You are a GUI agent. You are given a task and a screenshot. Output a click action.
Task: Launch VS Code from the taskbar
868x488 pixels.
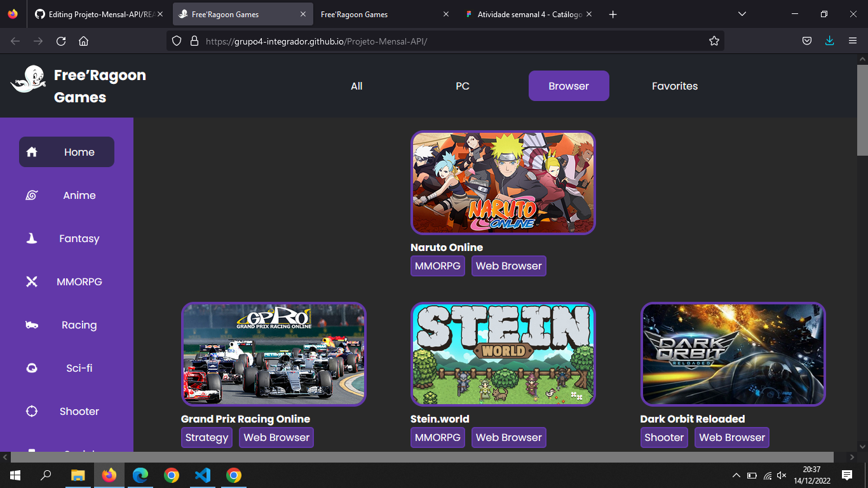(x=203, y=475)
